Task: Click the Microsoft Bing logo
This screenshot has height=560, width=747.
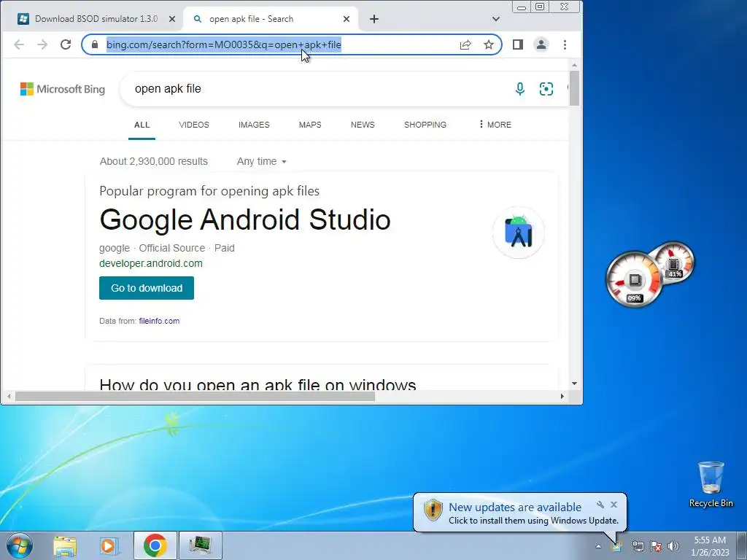Action: point(63,89)
